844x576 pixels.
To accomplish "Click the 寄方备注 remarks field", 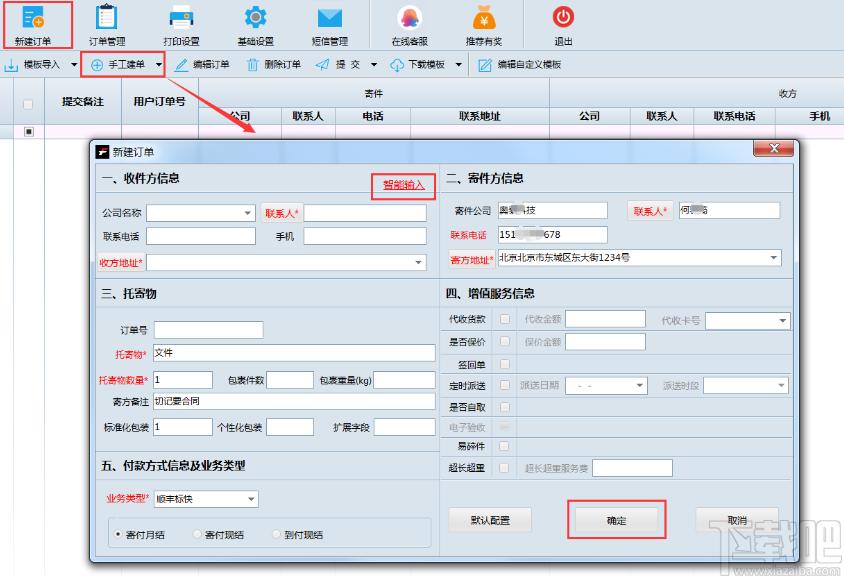I will 294,402.
